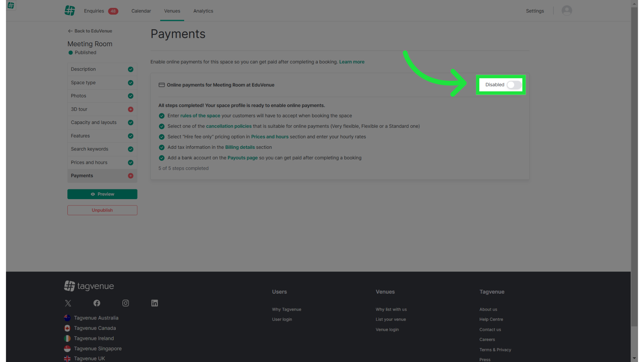
Task: Go Back to EduVenue
Action: coord(90,31)
